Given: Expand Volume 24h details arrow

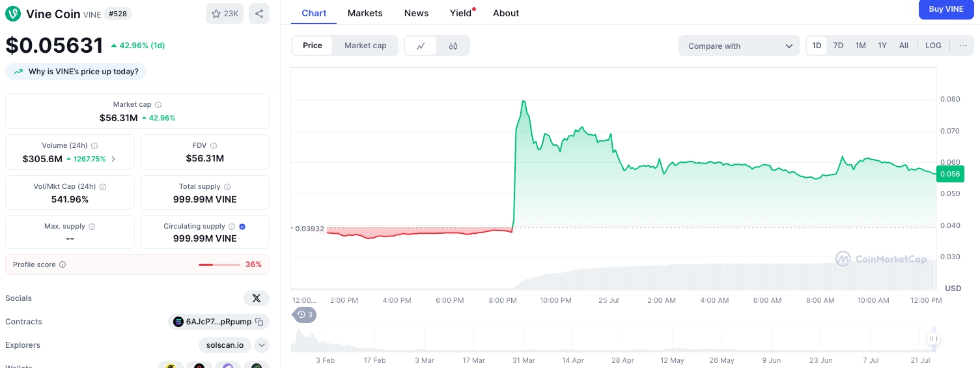Looking at the screenshot, I should [114, 159].
